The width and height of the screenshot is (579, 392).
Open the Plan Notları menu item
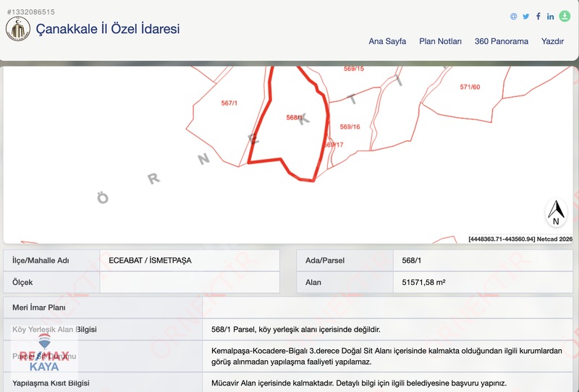coord(440,41)
